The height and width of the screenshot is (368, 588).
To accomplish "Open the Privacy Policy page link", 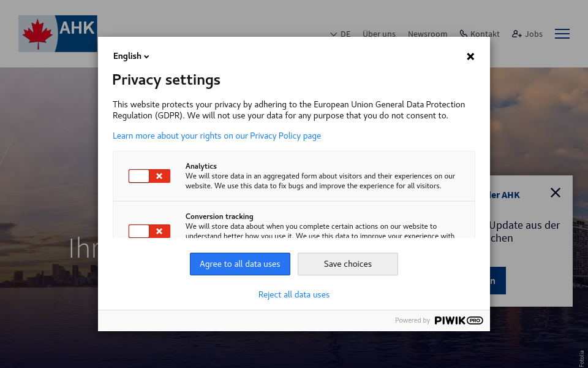I will [x=217, y=136].
